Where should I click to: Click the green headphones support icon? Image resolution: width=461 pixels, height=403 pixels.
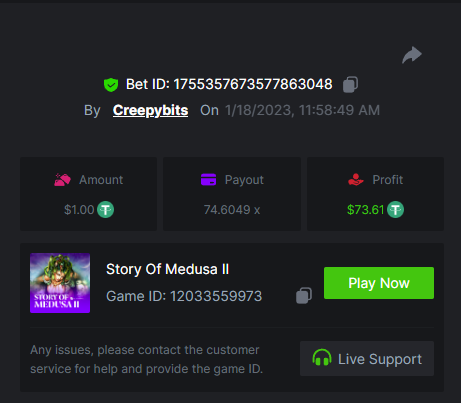[322, 358]
